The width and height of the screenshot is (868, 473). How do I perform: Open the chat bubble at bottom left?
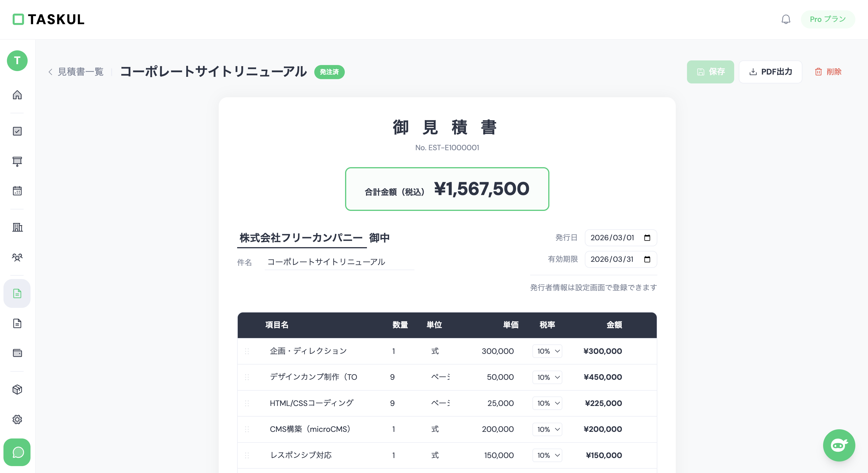coord(17,453)
